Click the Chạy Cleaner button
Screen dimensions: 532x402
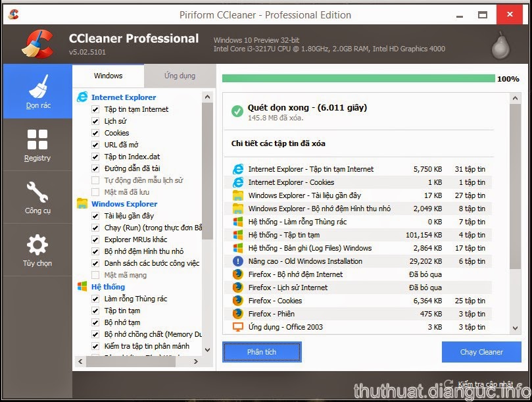[481, 352]
